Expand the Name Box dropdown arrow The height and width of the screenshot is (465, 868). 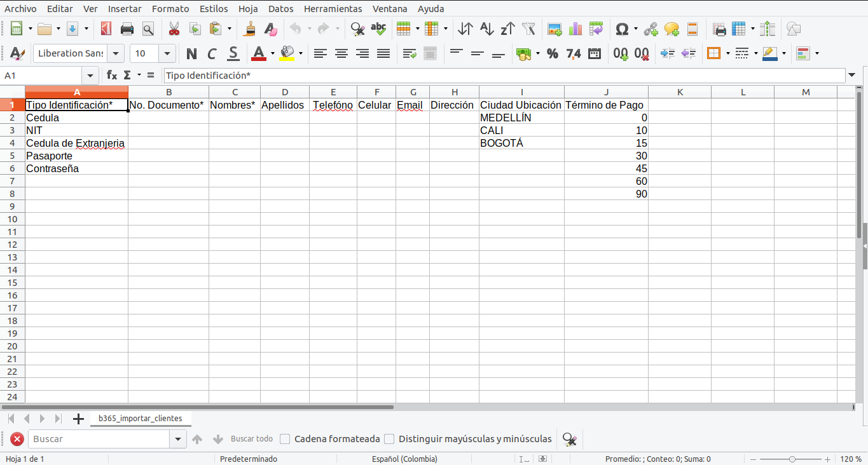[x=90, y=76]
